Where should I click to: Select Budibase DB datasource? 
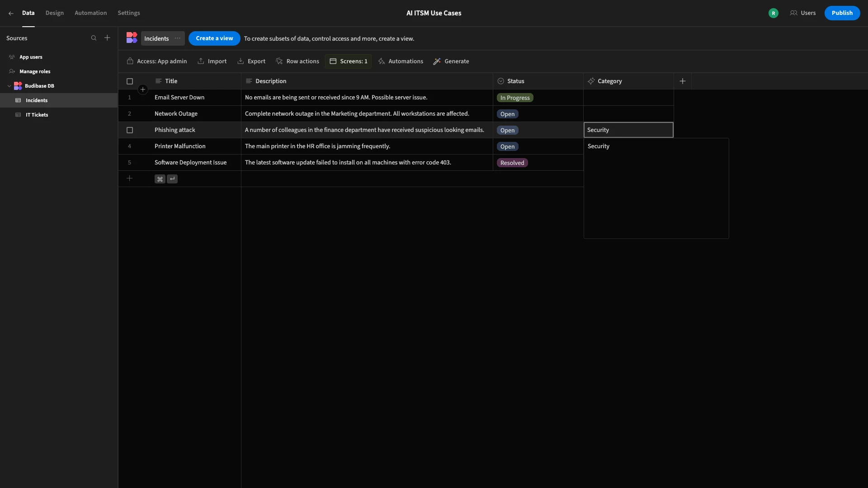coord(39,86)
